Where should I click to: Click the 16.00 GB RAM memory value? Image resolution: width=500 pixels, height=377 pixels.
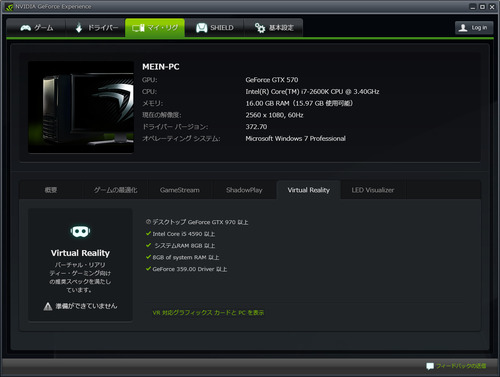point(299,103)
